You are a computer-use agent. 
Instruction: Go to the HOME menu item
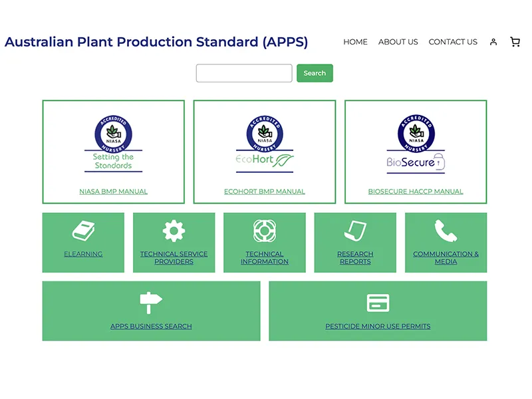[355, 42]
